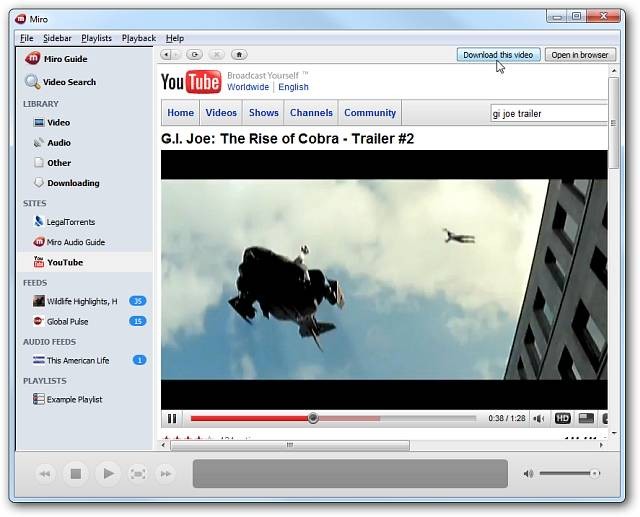
Task: Click the vertical scrollbar thumb
Action: click(613, 123)
